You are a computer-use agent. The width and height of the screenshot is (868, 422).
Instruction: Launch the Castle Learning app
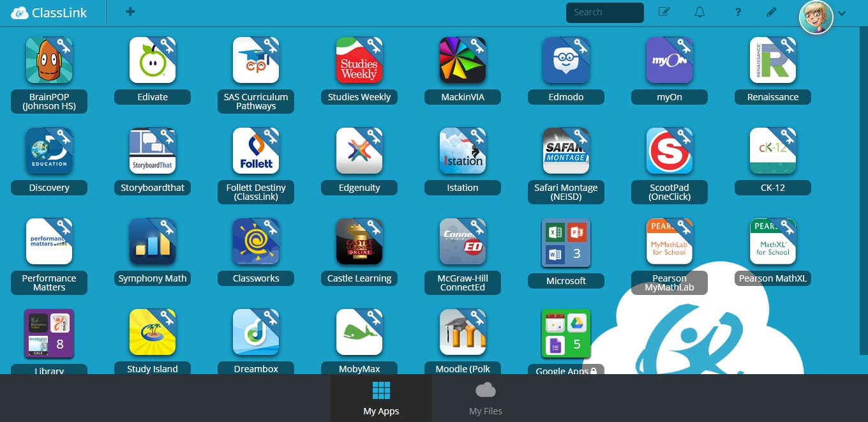pyautogui.click(x=359, y=241)
